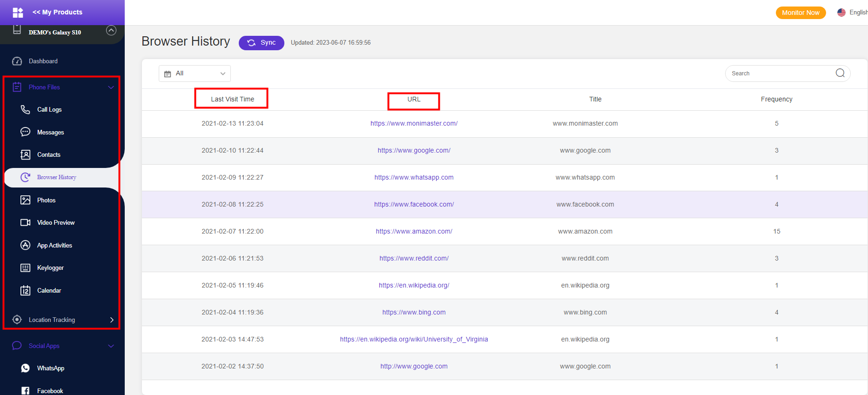The height and width of the screenshot is (395, 868).
Task: Click the Call Logs phone icon
Action: (x=25, y=109)
